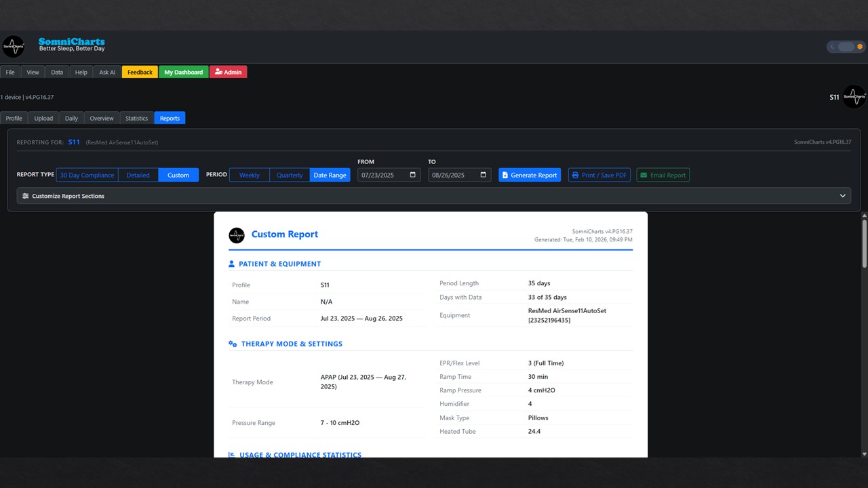Switch to the Statistics tab

tap(136, 118)
